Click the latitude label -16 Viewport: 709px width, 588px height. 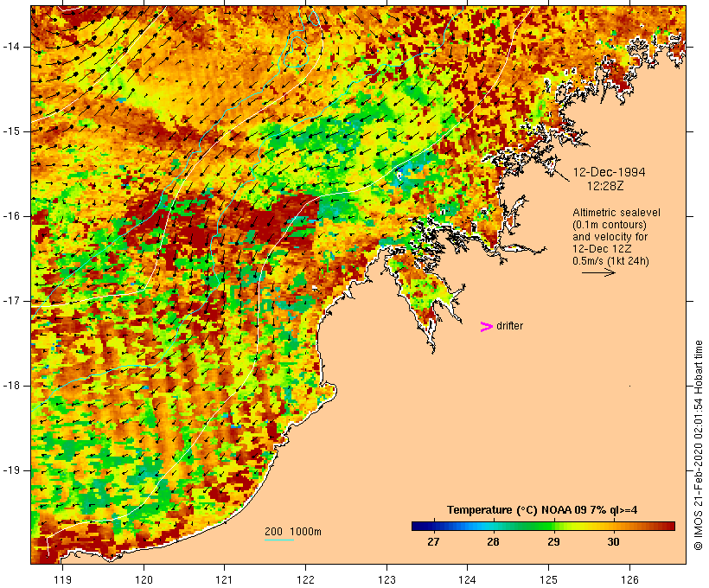pyautogui.click(x=11, y=216)
